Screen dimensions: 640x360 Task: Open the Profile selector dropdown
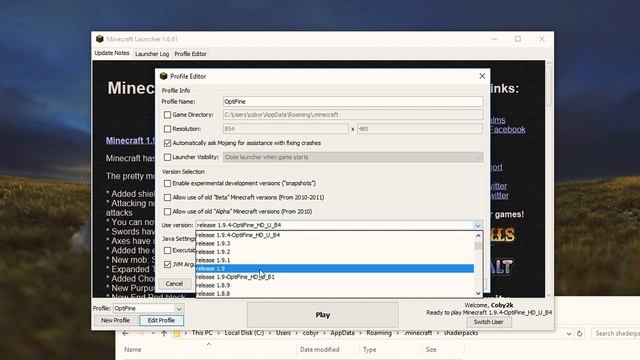pyautogui.click(x=179, y=309)
